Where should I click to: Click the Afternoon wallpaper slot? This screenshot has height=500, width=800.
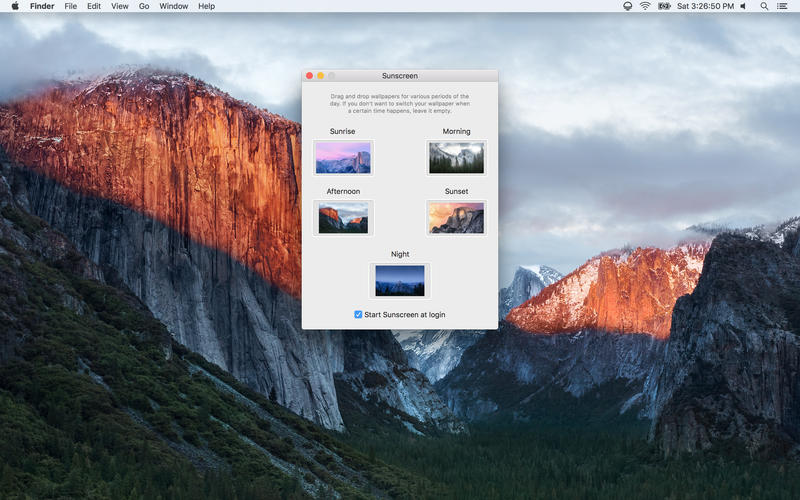tap(343, 217)
